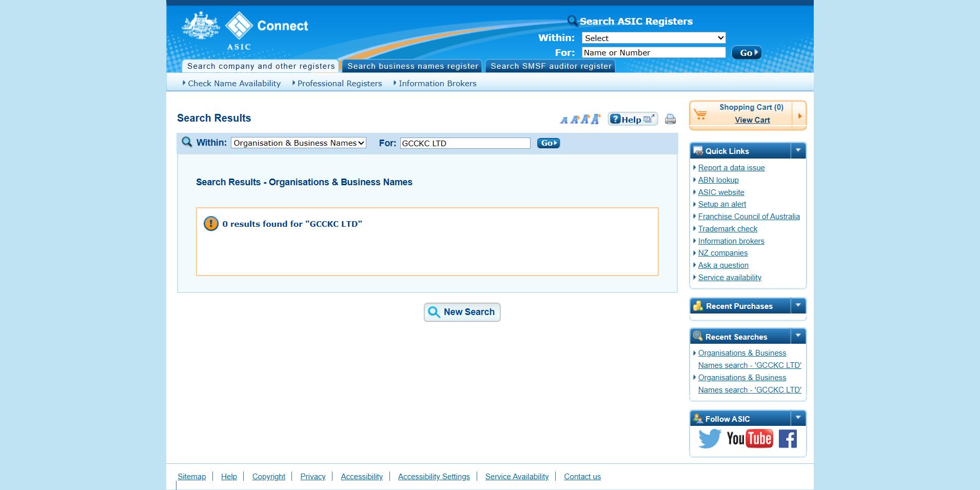This screenshot has width=980, height=490.
Task: Select the second text size icon
Action: [x=575, y=120]
